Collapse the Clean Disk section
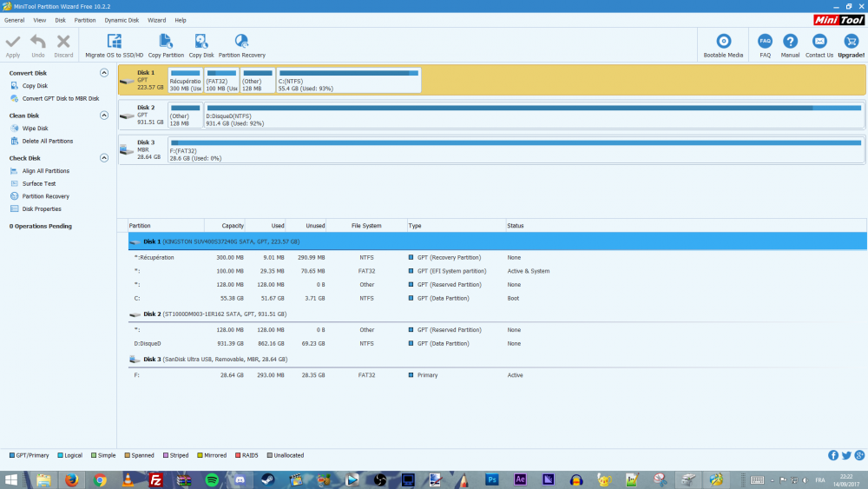The width and height of the screenshot is (868, 489). click(x=103, y=116)
